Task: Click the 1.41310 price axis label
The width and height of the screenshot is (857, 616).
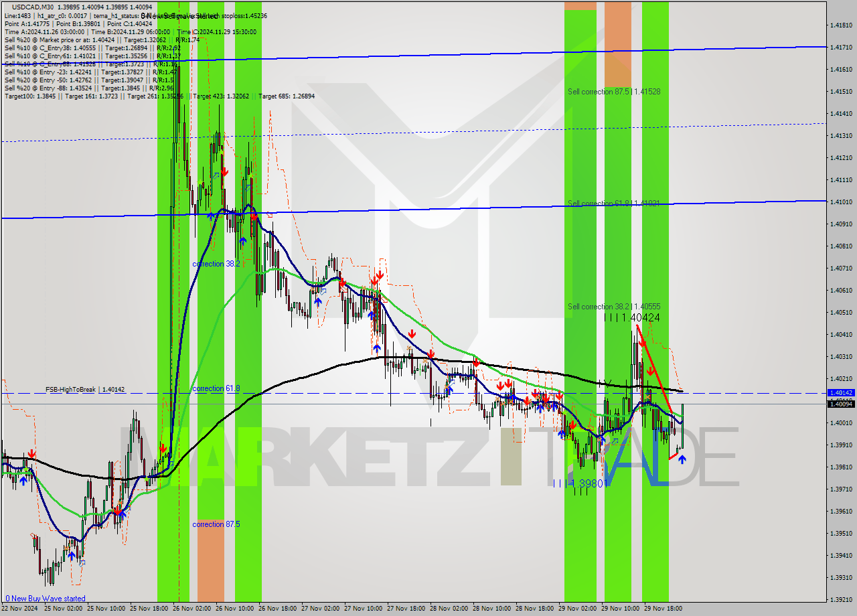Action: pos(840,136)
